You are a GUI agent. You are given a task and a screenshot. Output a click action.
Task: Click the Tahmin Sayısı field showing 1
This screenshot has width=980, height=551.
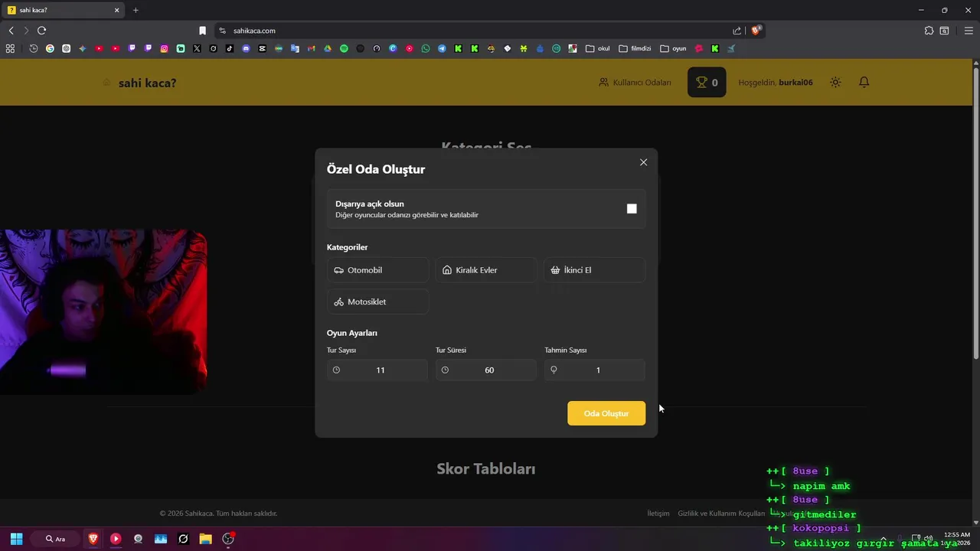point(595,370)
